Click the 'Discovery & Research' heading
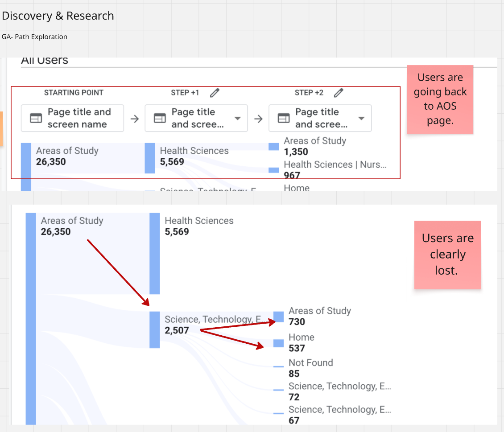Screen dimensions: 504x432 [58, 16]
